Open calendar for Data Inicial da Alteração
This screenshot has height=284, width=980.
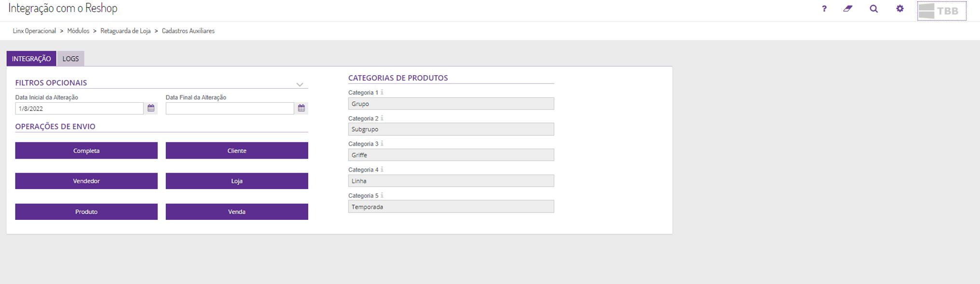point(151,108)
